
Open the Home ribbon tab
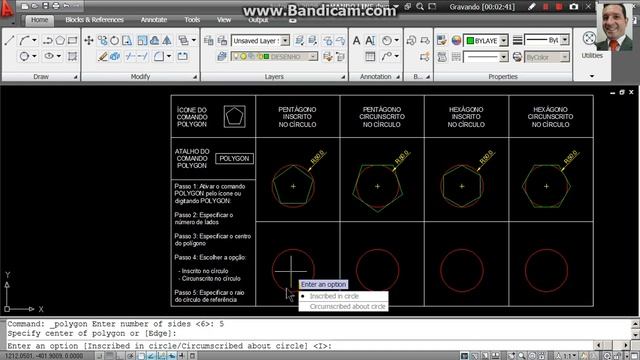(x=40, y=20)
